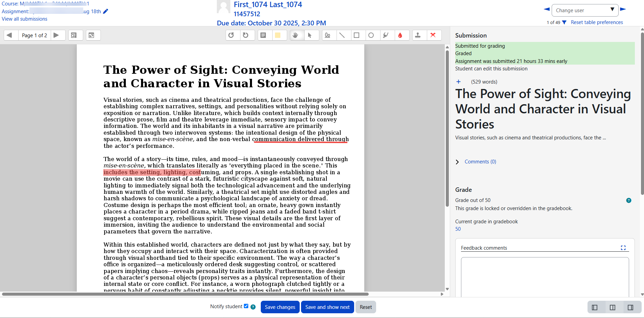Image resolution: width=644 pixels, height=318 pixels.
Task: Collapse the grading panel layout button
Action: pos(630,308)
